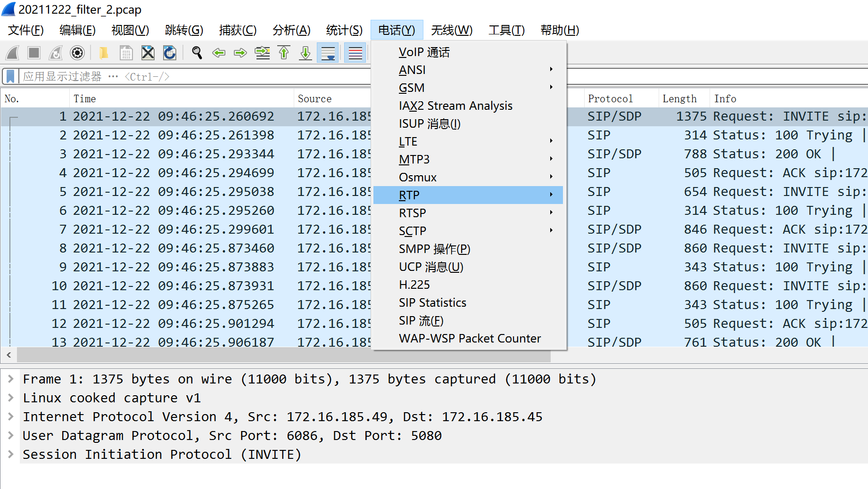Open the find packet magnifier tool
The height and width of the screenshot is (489, 868).
click(x=197, y=53)
